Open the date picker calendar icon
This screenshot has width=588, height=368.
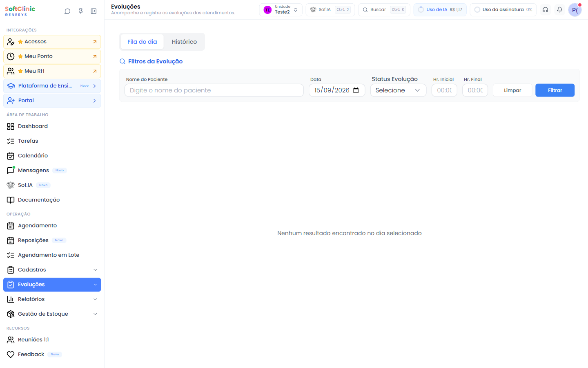click(x=356, y=90)
